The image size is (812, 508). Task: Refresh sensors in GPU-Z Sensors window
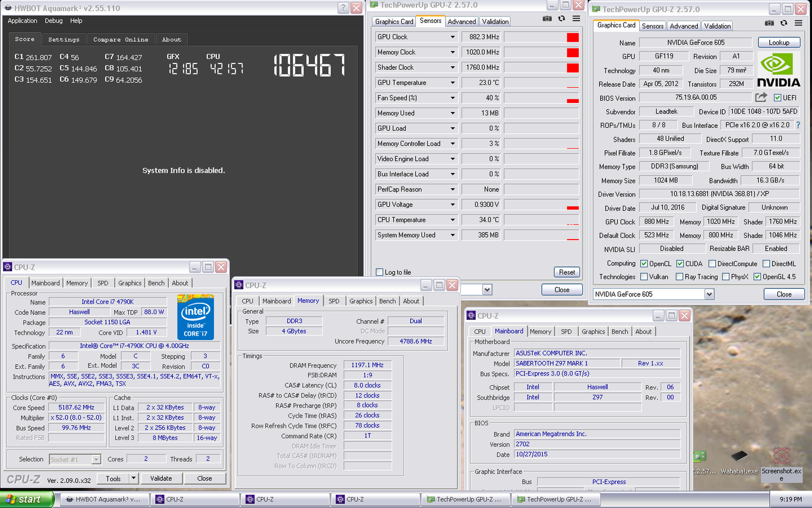562,18
